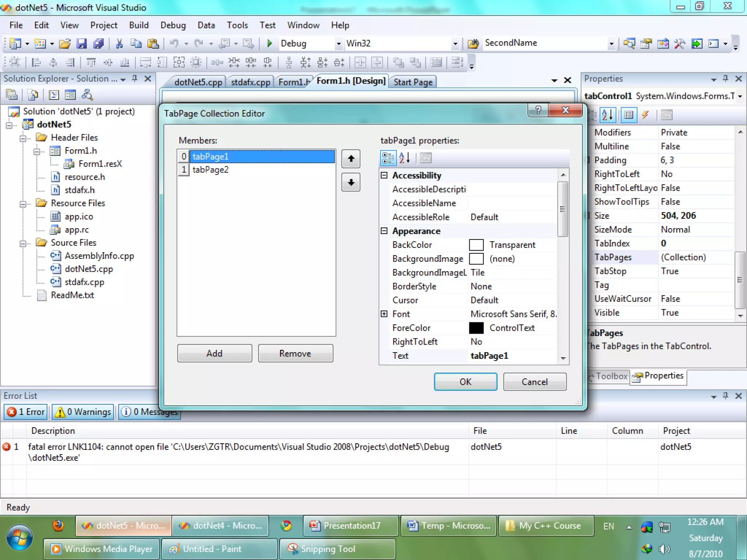Select tabPage2 in Members list
747x560 pixels.
[x=211, y=170]
